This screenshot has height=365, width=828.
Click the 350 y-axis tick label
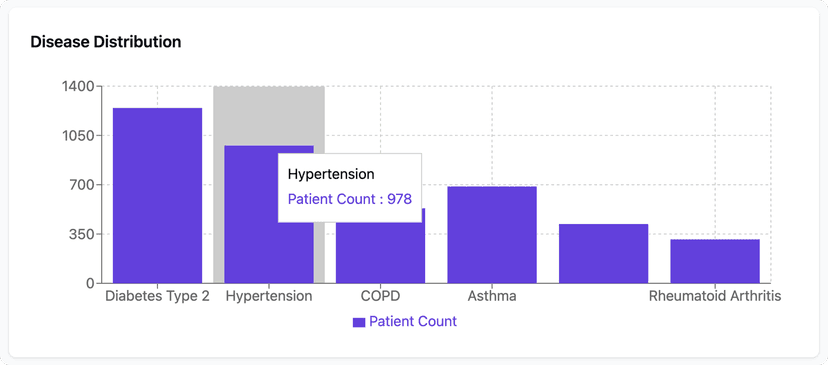(x=83, y=234)
